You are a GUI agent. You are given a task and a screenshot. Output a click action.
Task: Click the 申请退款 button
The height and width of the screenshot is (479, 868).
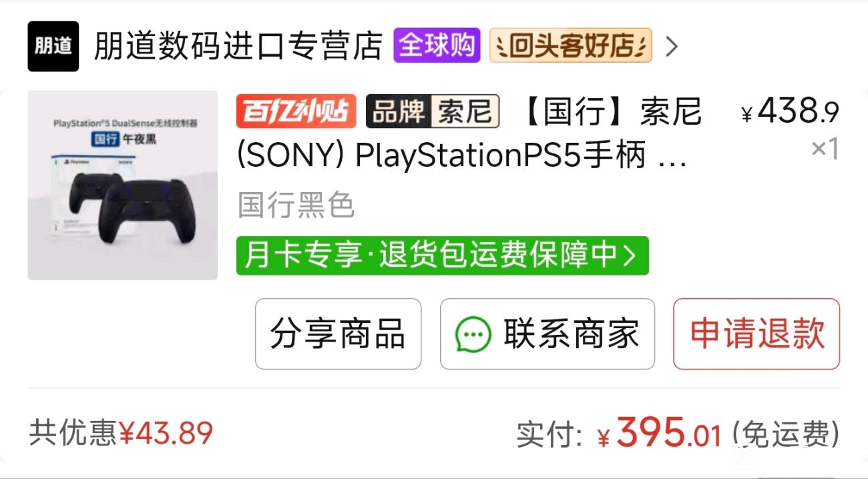pos(756,334)
